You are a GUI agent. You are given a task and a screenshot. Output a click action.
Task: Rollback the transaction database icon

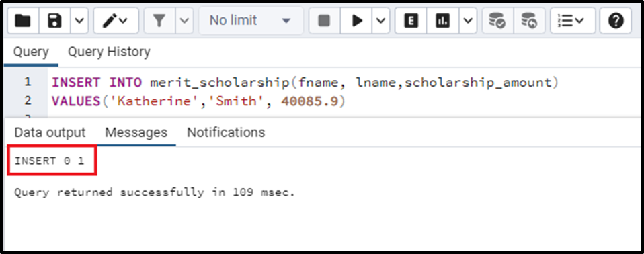pyautogui.click(x=529, y=20)
